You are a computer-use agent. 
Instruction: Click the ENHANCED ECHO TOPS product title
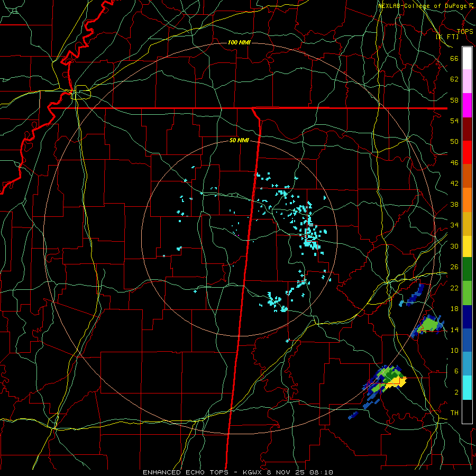tap(186, 472)
